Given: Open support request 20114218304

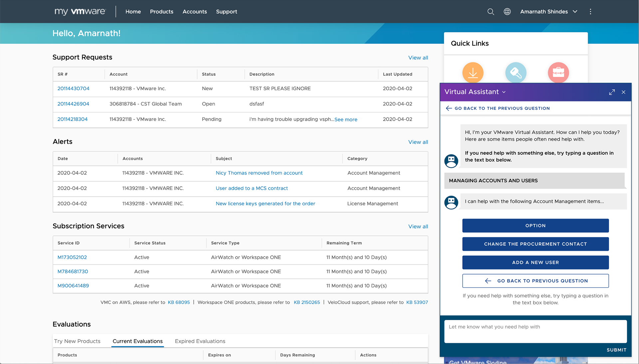Looking at the screenshot, I should 72,119.
